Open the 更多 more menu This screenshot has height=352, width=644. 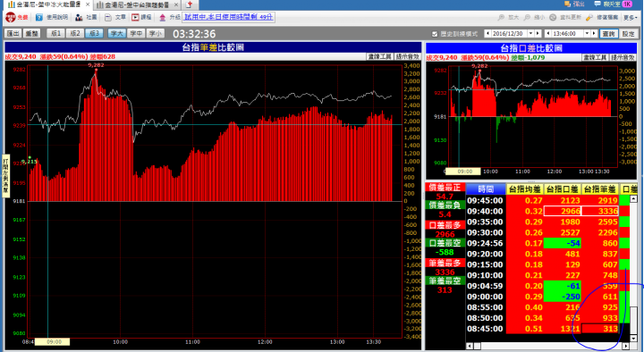(x=631, y=18)
